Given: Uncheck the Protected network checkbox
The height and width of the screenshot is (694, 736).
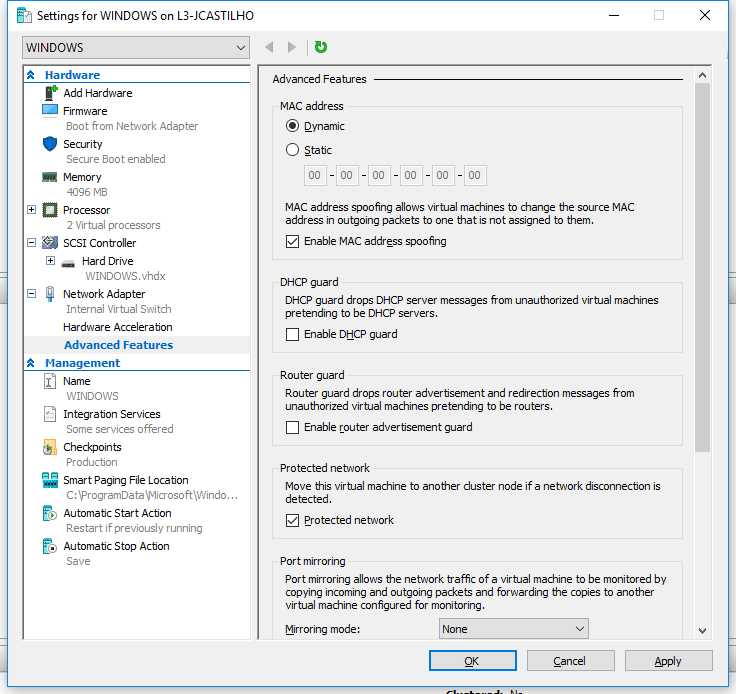Looking at the screenshot, I should 292,520.
